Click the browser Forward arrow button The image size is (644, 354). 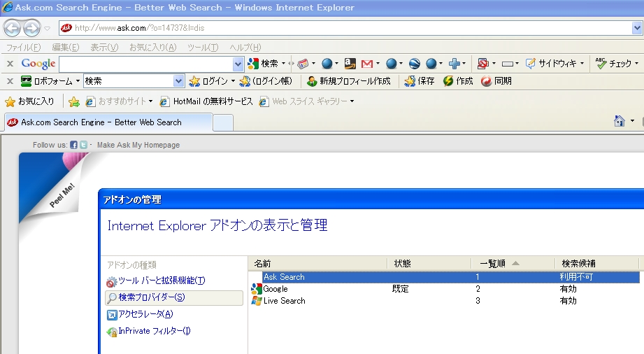click(x=31, y=28)
